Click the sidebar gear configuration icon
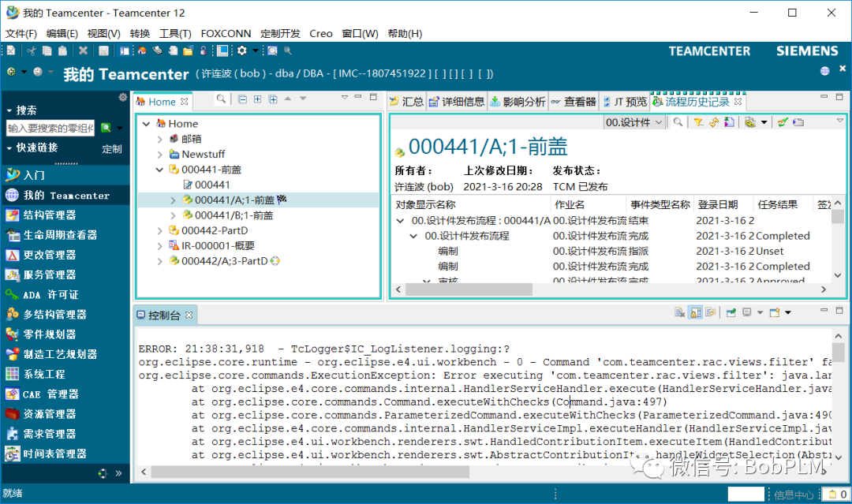This screenshot has width=852, height=504. pos(123,97)
